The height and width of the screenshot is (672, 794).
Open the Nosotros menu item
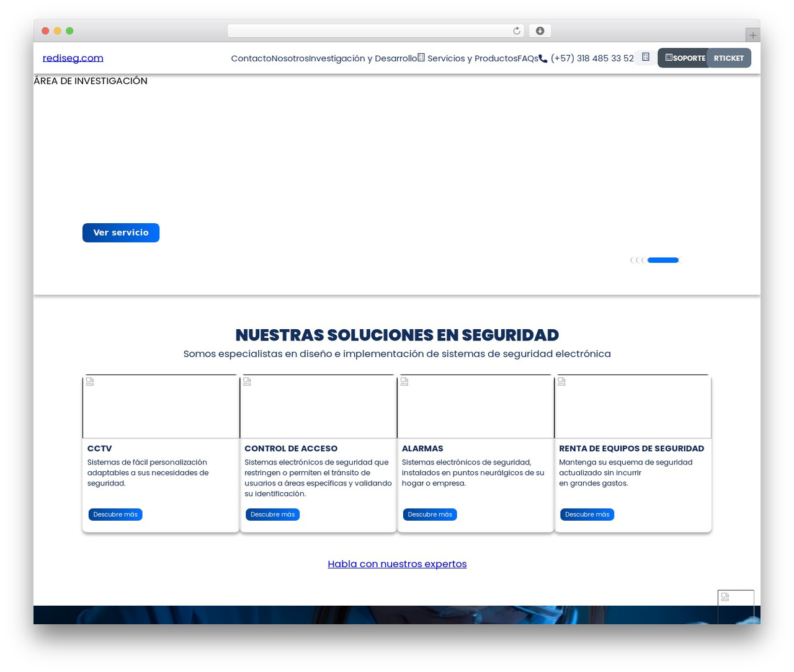click(x=290, y=58)
